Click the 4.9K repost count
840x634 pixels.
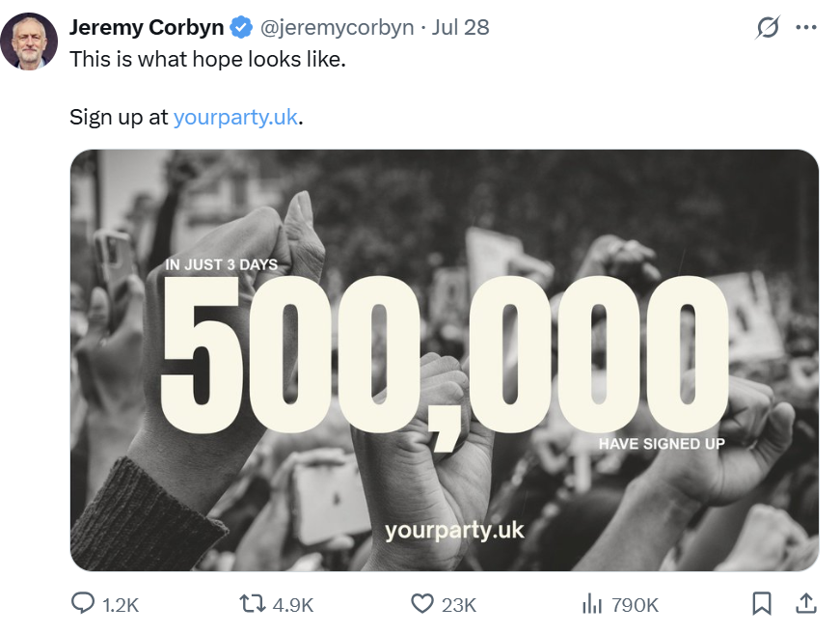[293, 605]
